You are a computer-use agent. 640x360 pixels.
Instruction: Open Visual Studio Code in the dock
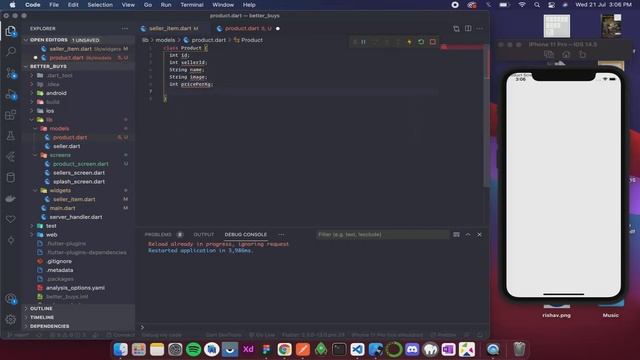[358, 349]
